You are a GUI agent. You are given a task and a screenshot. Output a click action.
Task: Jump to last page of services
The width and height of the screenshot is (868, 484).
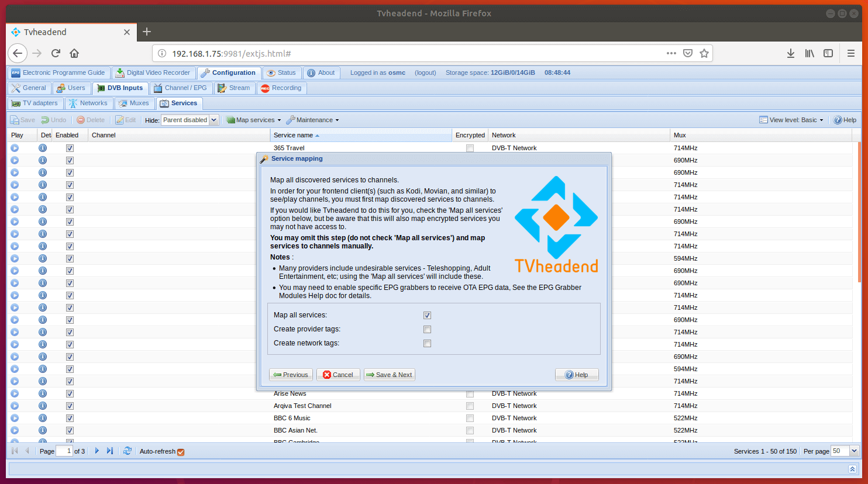tap(110, 451)
